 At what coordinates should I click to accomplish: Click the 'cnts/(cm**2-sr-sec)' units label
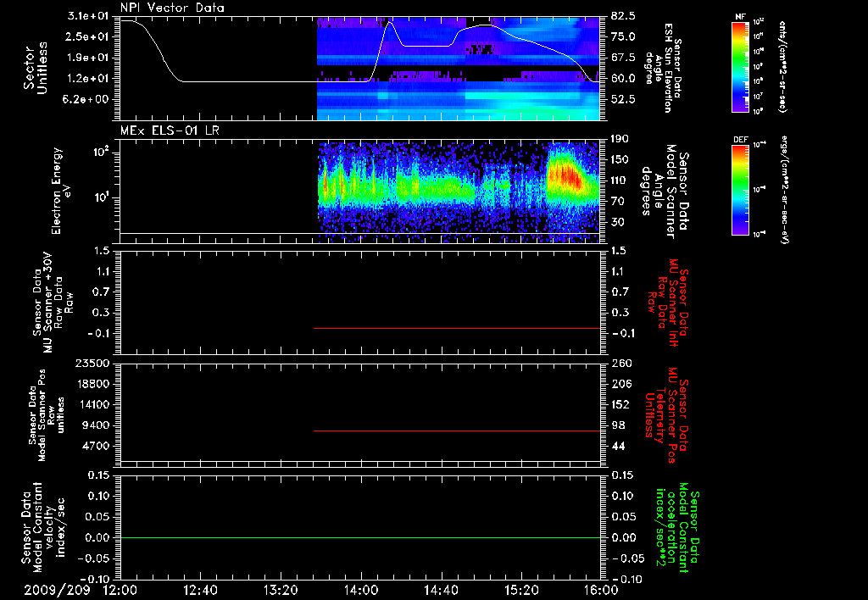[x=782, y=66]
